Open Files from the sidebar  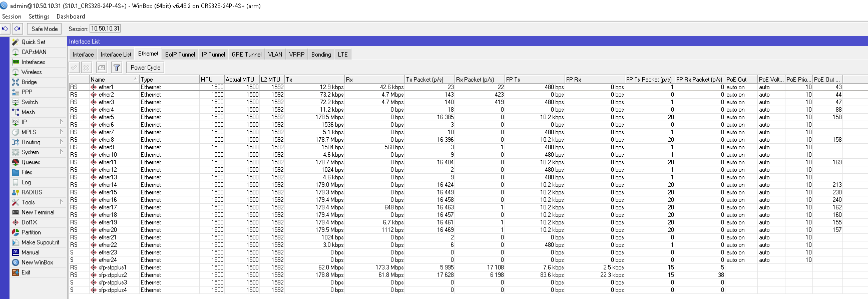click(27, 172)
